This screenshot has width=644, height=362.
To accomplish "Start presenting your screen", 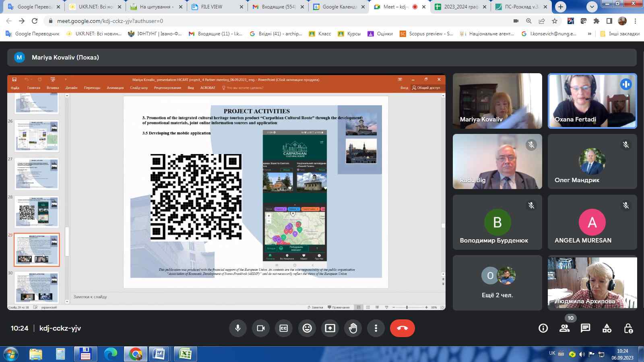I will point(330,328).
